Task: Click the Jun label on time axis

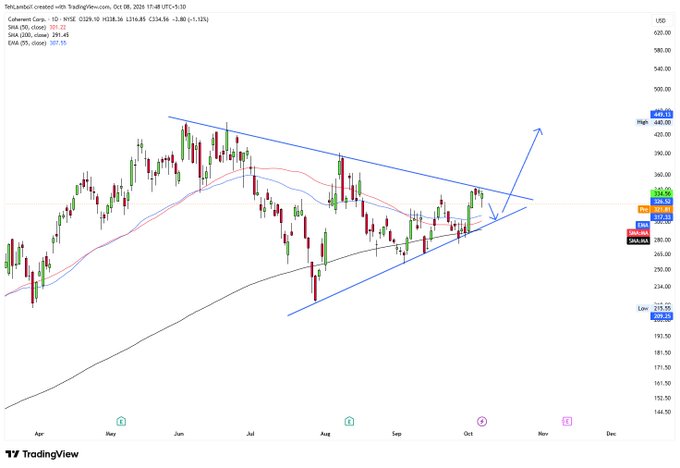Action: pyautogui.click(x=179, y=433)
